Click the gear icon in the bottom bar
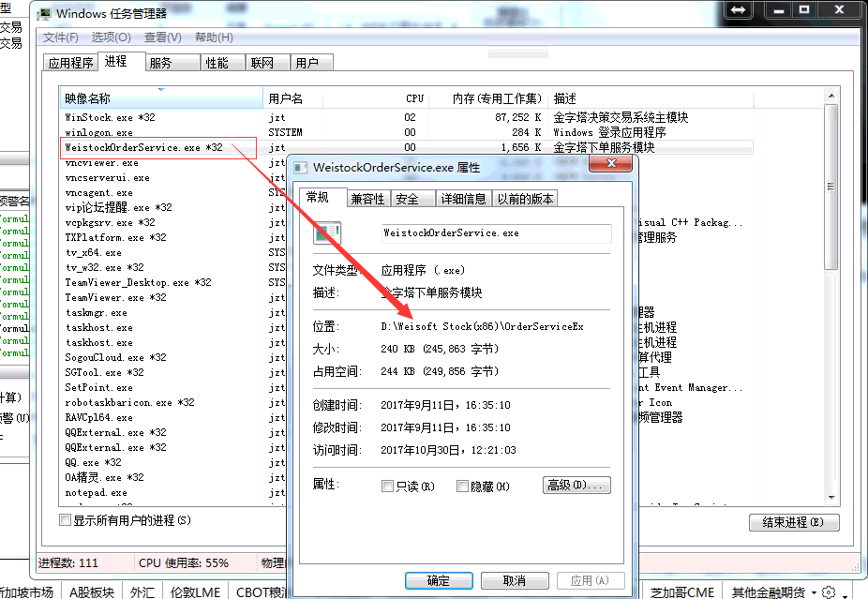This screenshot has width=868, height=599. 829,592
